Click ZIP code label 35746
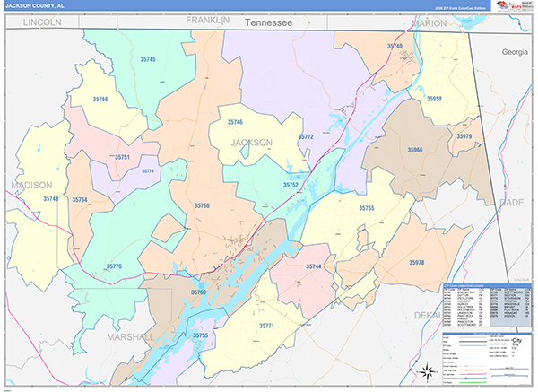The image size is (538, 392). (x=235, y=122)
